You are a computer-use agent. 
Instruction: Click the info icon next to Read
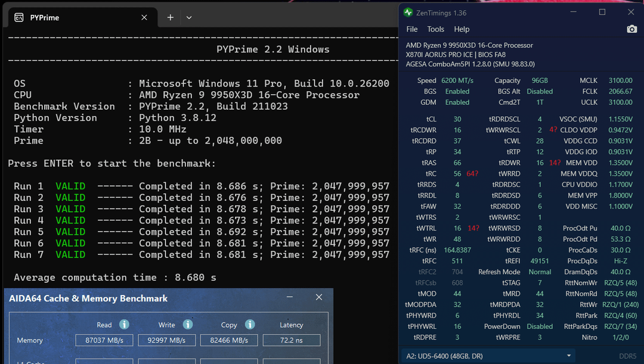coord(124,325)
